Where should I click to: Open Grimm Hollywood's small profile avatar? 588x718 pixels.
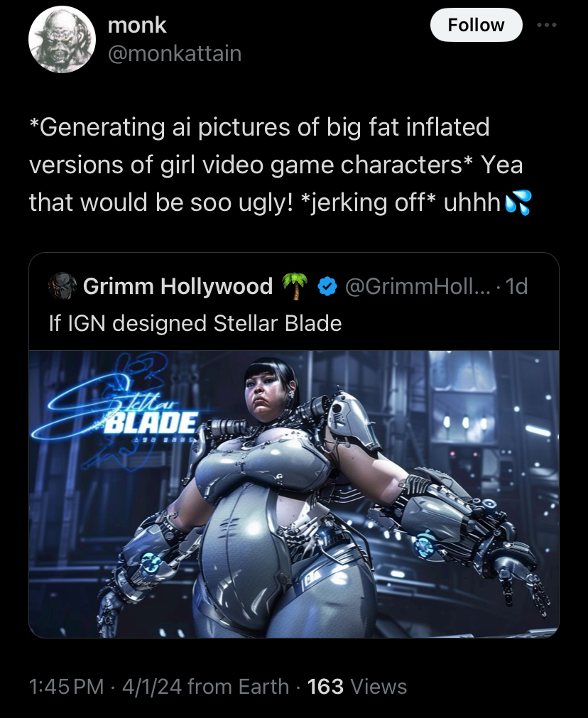(62, 286)
